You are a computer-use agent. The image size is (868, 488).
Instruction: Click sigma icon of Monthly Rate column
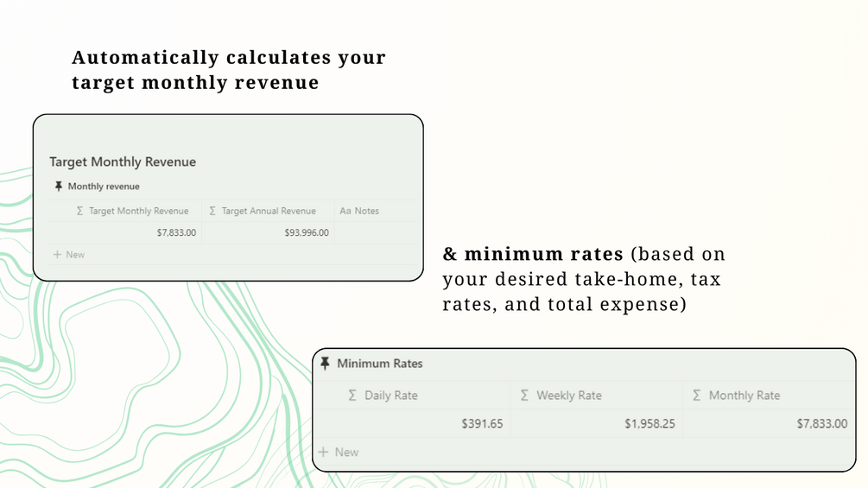696,395
